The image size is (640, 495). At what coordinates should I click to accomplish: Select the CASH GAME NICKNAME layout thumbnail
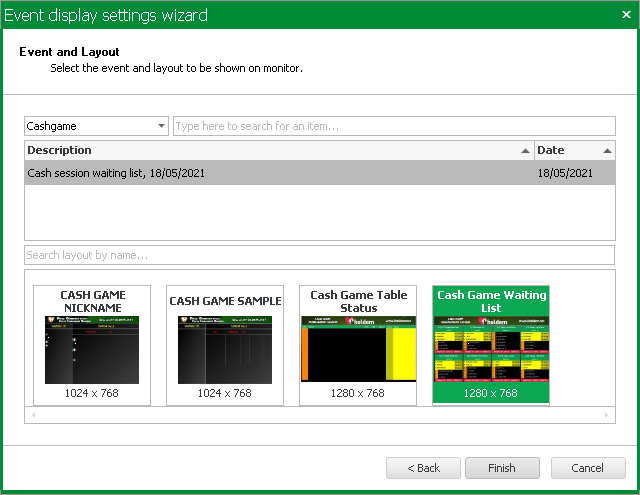[x=92, y=345]
